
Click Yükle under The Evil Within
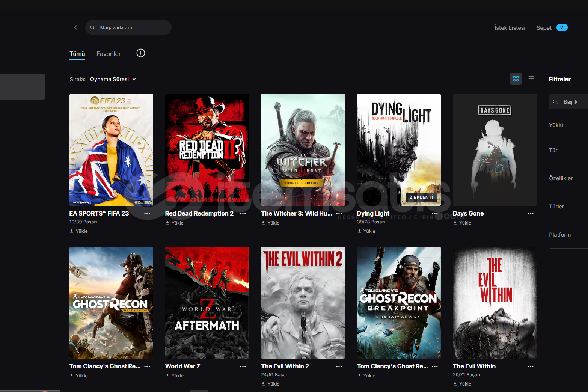[462, 384]
